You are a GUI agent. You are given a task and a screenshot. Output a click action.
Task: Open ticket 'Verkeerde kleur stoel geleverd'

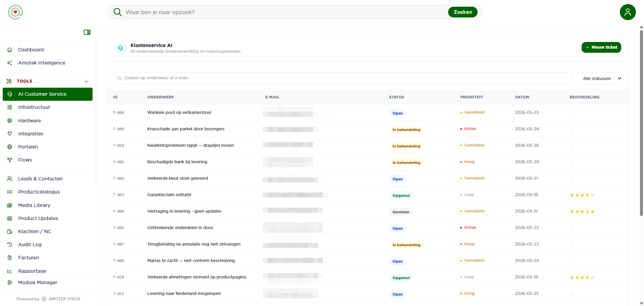coord(177,178)
